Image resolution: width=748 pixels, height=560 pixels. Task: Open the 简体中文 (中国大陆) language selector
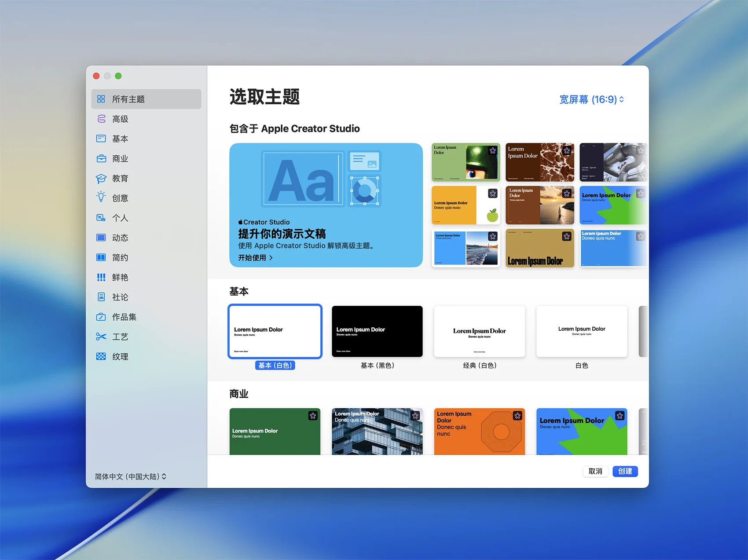[x=131, y=476]
